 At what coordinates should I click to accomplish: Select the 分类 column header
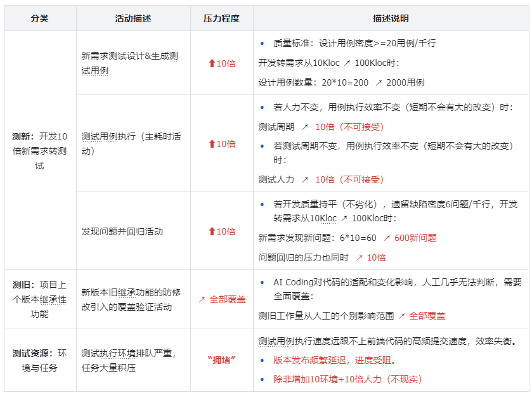pos(40,18)
